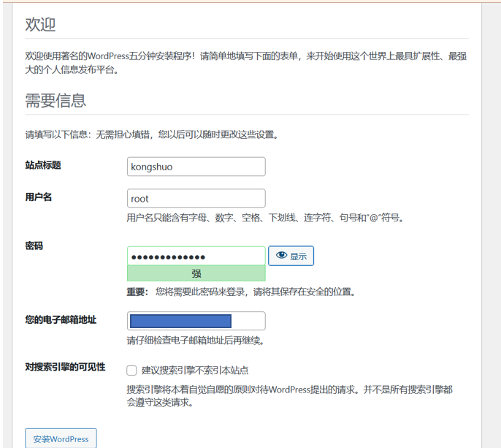Click the site title field containing kongshuo
501x448 pixels.
pos(196,167)
